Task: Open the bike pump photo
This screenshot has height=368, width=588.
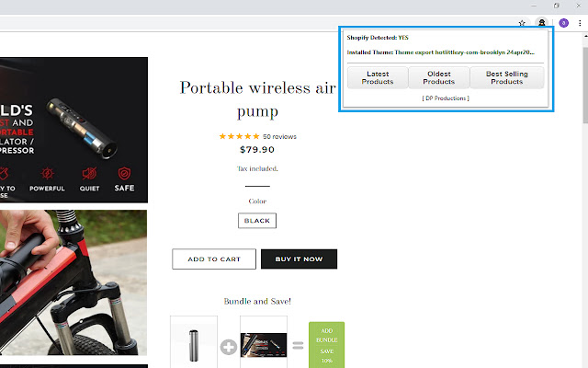Action: [73, 282]
